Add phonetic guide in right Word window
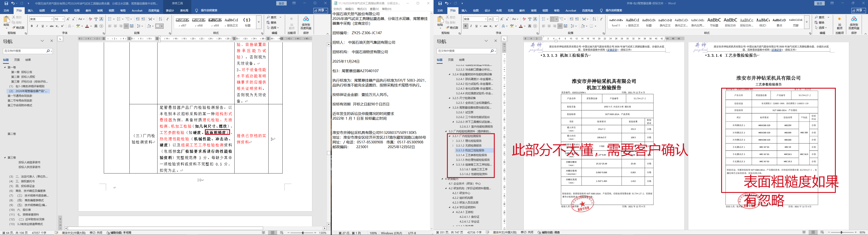The height and width of the screenshot is (235, 868). [529, 19]
